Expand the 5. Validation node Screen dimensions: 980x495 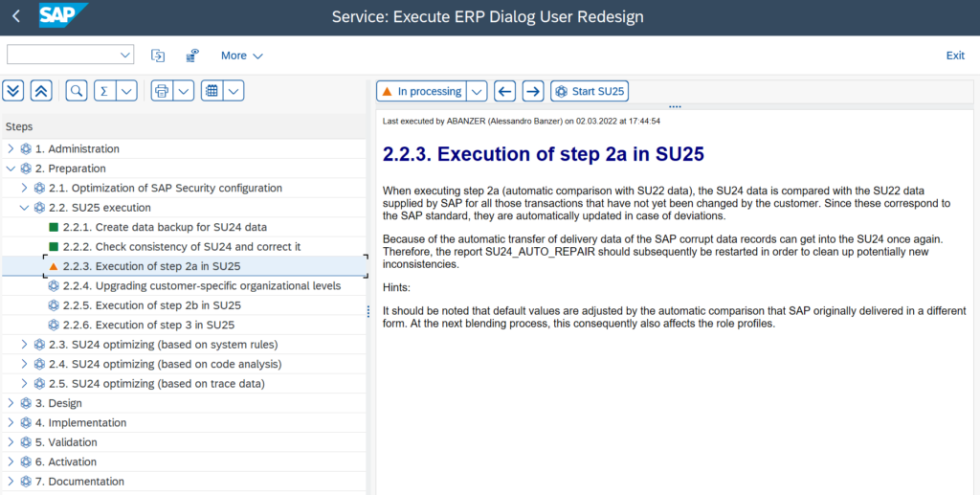click(x=10, y=442)
